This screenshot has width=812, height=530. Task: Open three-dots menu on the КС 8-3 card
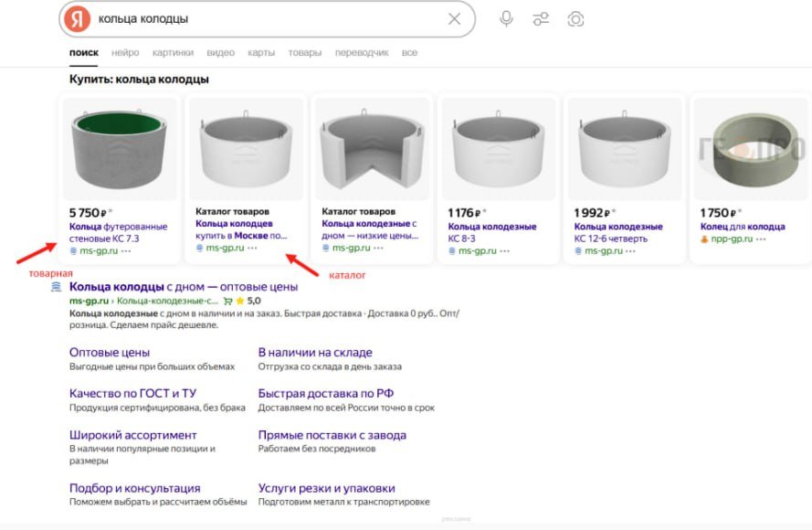coord(504,250)
